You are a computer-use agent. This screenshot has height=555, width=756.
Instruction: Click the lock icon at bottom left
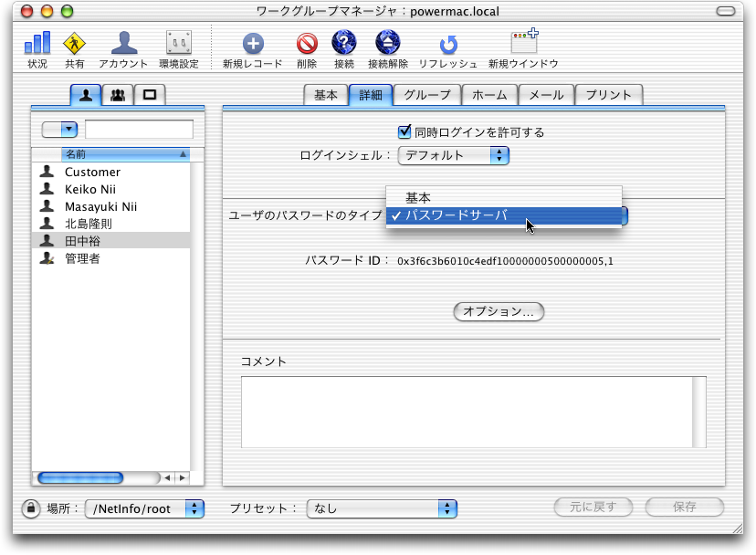click(31, 508)
